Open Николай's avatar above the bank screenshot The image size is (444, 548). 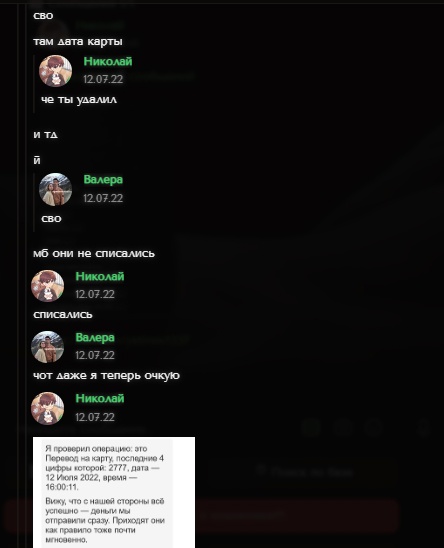pyautogui.click(x=48, y=408)
